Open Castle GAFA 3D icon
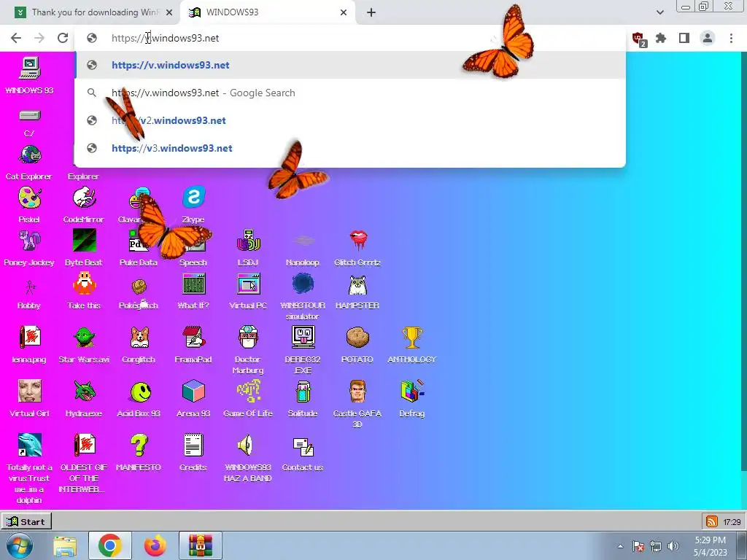This screenshot has height=560, width=747. (x=357, y=392)
